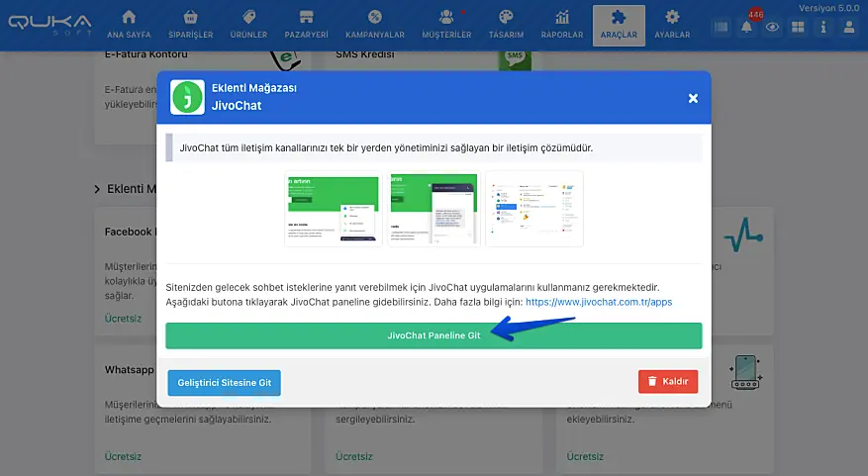Open the user profile icon
This screenshot has height=476, width=868.
(849, 27)
